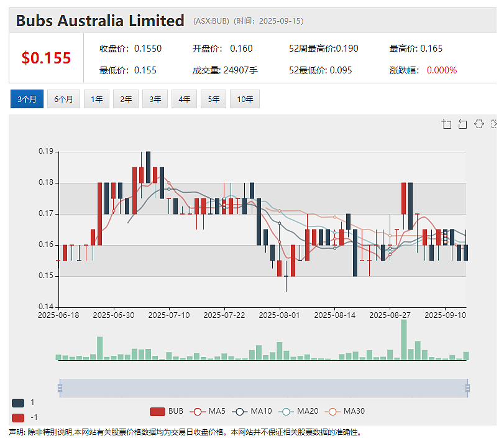Click the 2025-08-01 x-axis label
This screenshot has height=446, width=504.
[x=279, y=315]
